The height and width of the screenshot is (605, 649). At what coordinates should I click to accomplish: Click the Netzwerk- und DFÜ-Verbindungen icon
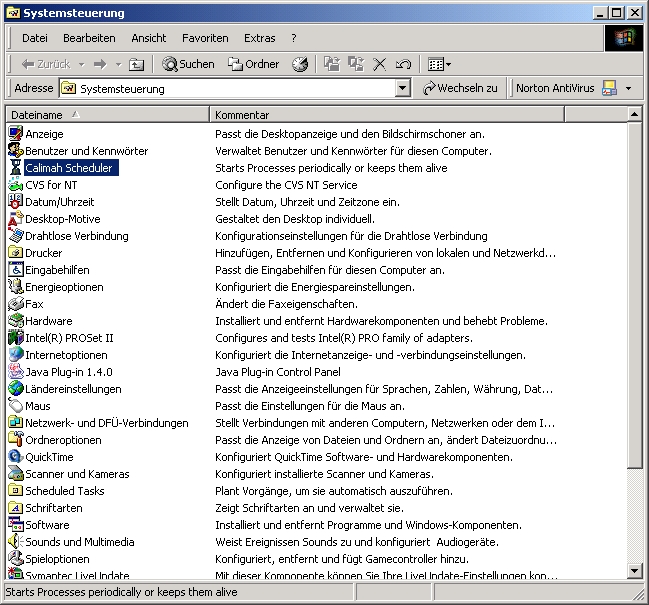coord(16,422)
